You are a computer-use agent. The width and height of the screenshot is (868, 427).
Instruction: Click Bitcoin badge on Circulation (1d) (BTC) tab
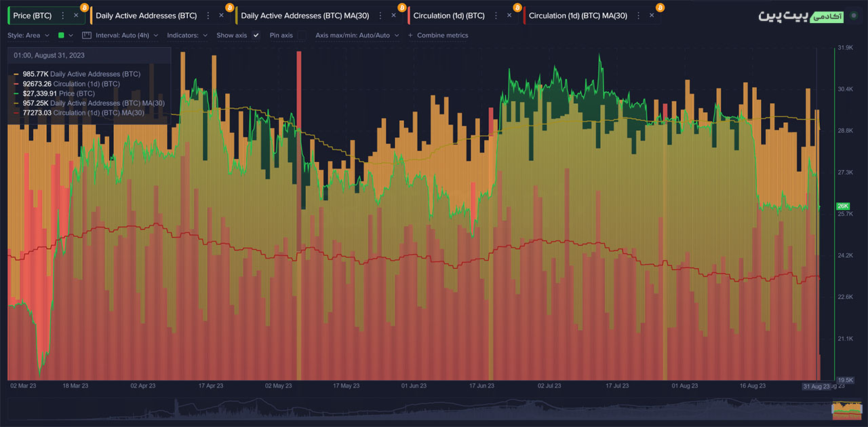517,7
